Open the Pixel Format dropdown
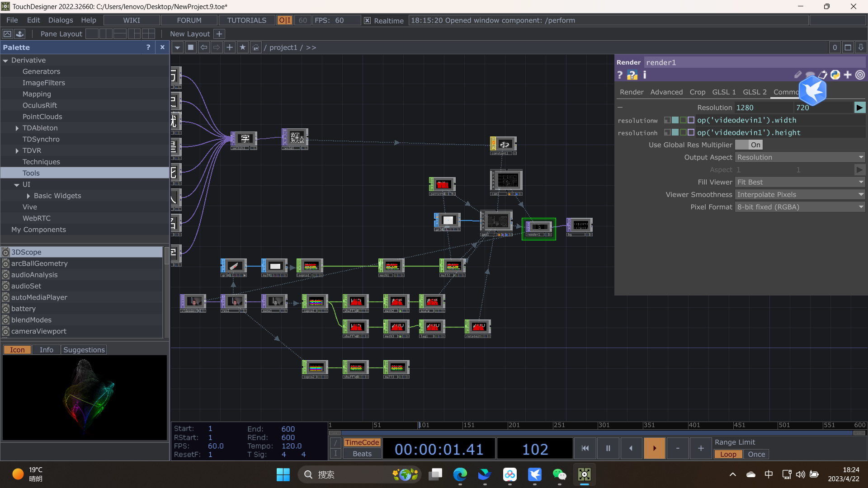The image size is (868, 488). pos(800,207)
